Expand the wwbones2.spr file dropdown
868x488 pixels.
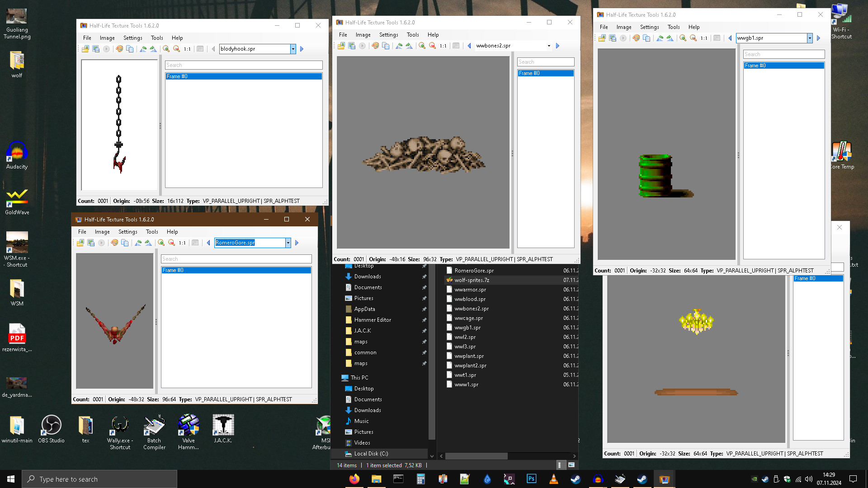point(549,46)
